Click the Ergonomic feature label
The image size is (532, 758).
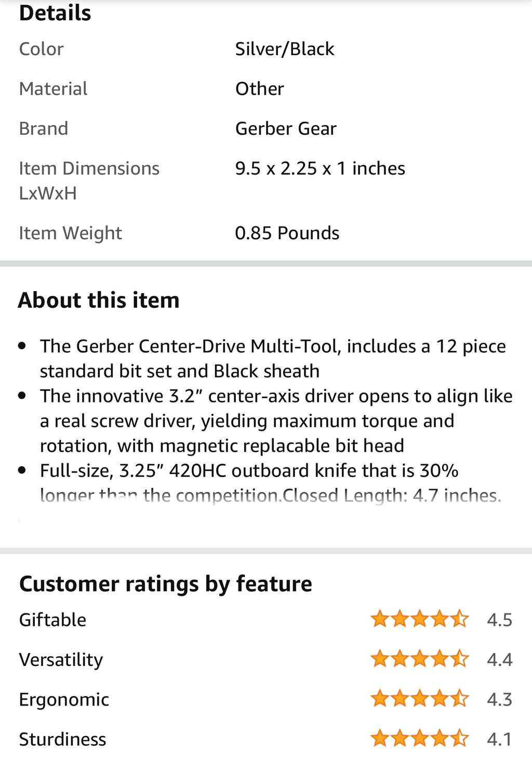pos(64,699)
